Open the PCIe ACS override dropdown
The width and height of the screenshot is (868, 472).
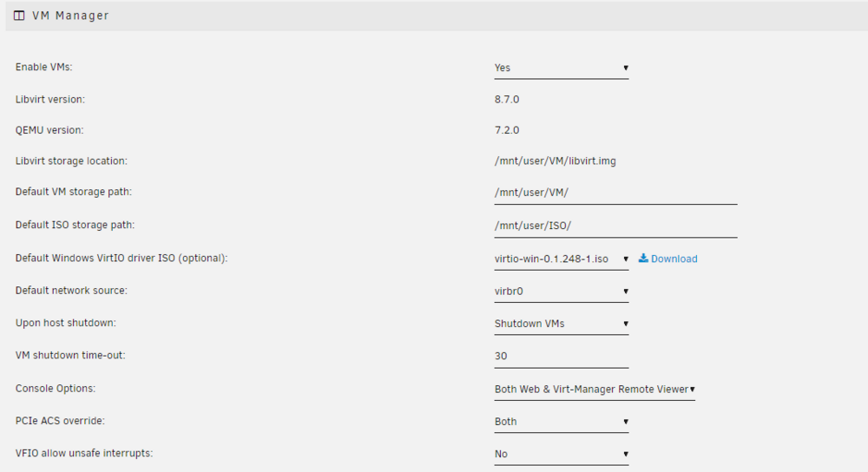562,422
